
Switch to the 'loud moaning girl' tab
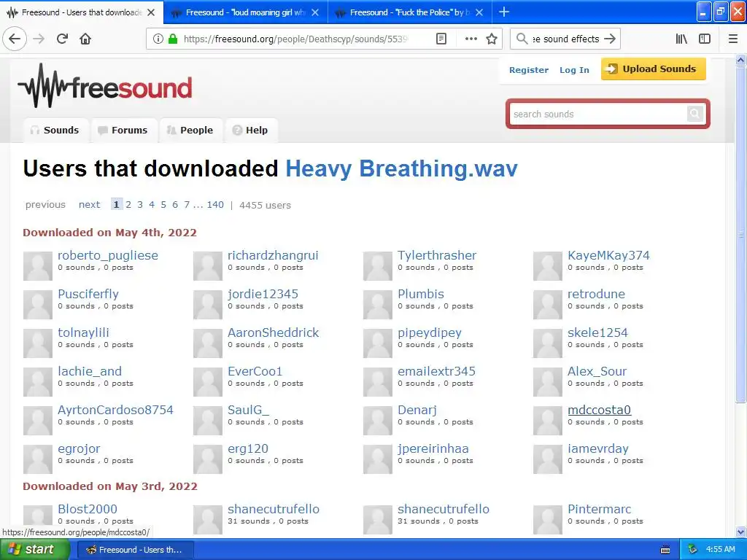(245, 12)
